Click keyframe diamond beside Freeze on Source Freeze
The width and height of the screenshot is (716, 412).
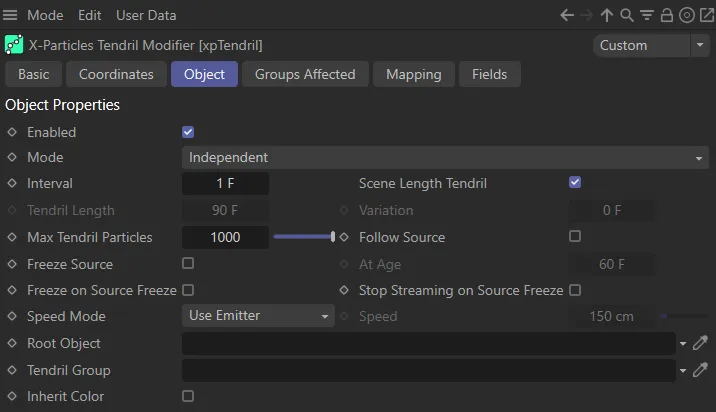pyautogui.click(x=12, y=290)
